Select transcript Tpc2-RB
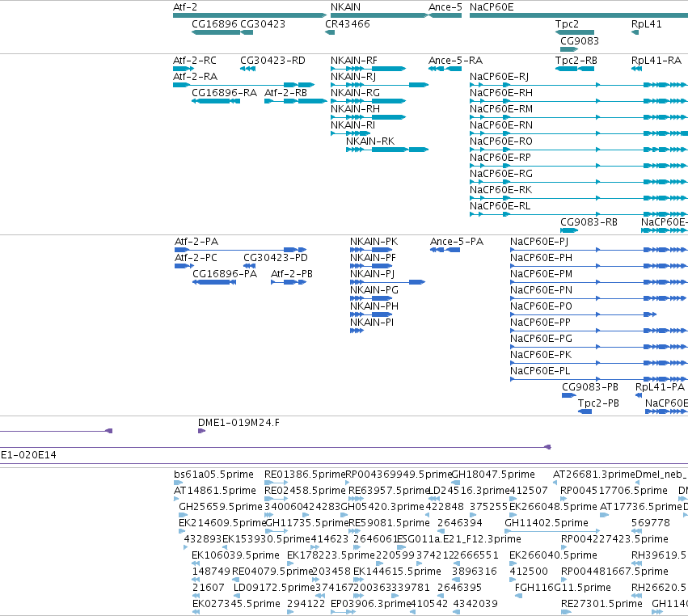This screenshot has width=688, height=616. (x=574, y=69)
